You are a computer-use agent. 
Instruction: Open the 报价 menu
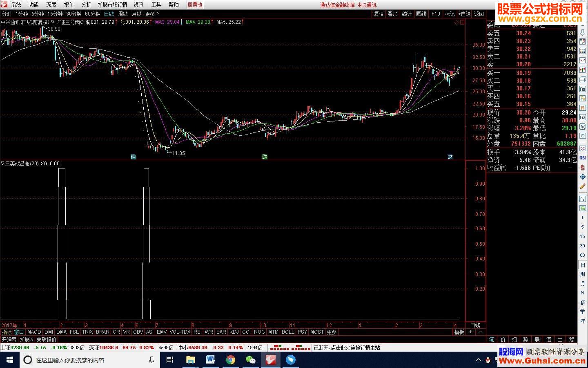pos(69,4)
